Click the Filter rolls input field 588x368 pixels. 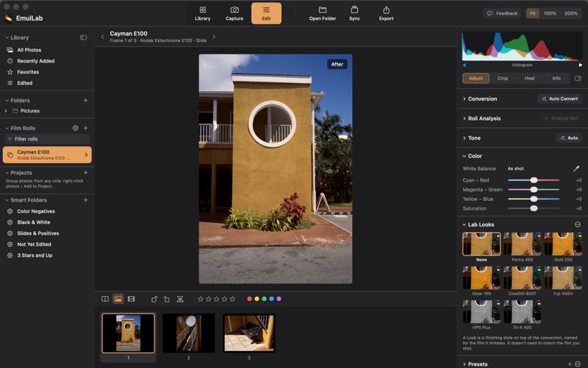coord(47,139)
